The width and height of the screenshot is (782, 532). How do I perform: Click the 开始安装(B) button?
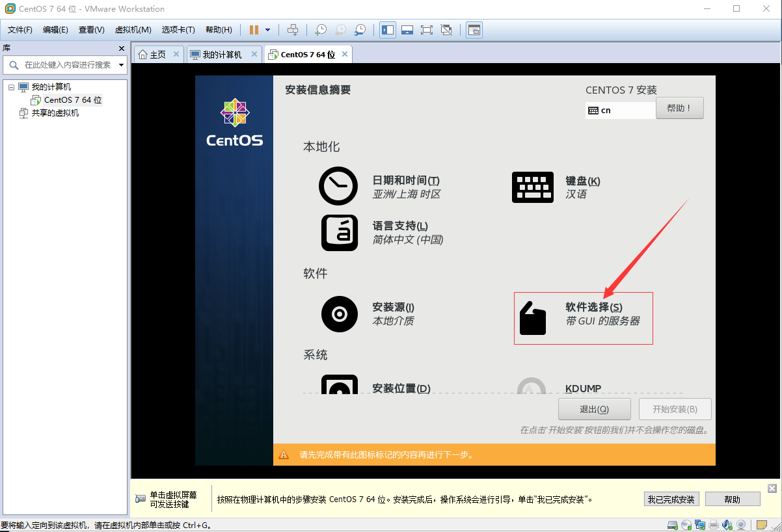[x=675, y=409]
